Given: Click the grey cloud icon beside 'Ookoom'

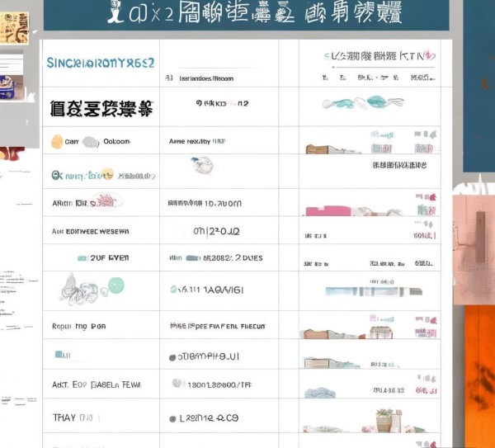Looking at the screenshot, I should coord(91,142).
